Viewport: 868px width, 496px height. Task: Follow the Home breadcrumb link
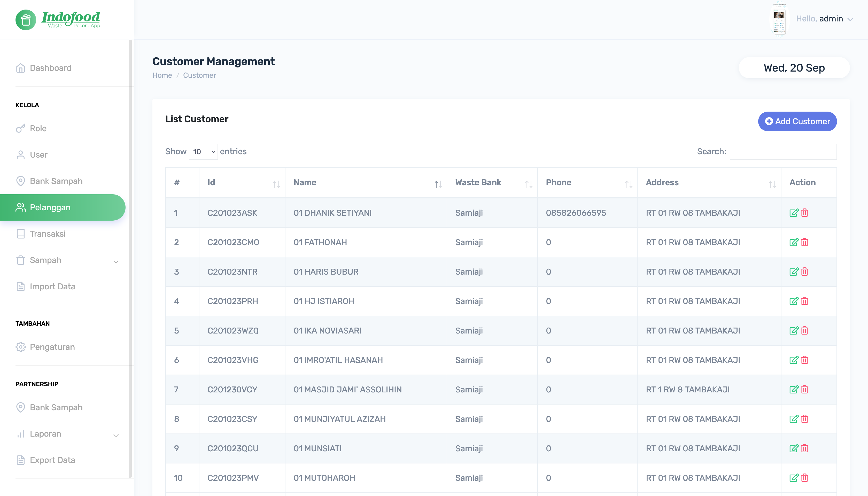pos(162,75)
